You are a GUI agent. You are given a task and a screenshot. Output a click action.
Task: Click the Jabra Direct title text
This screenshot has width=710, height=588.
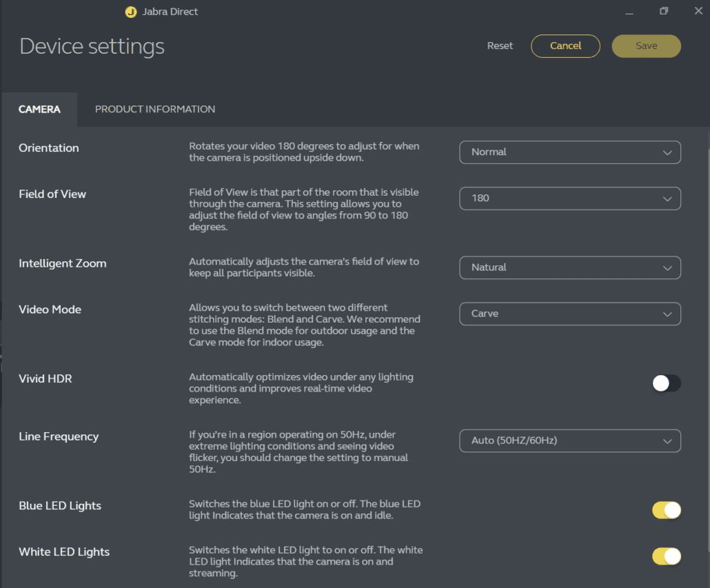point(170,12)
